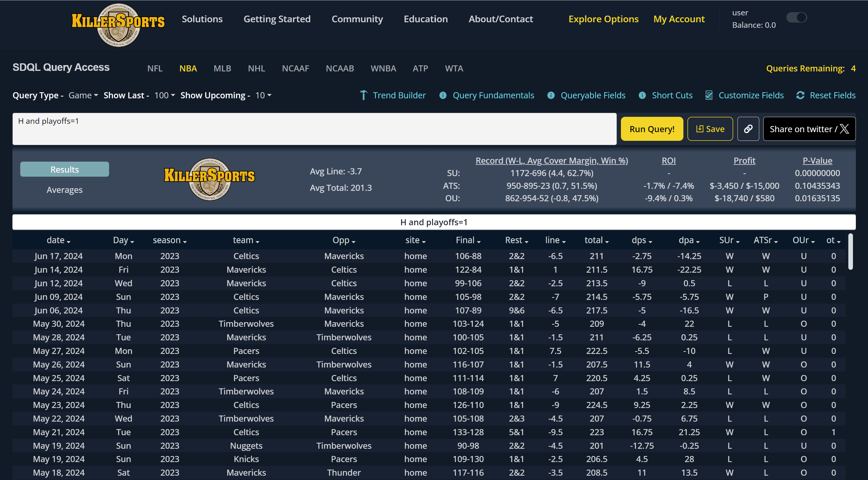The image size is (868, 480).
Task: Click the Short Cuts info icon
Action: tap(642, 95)
